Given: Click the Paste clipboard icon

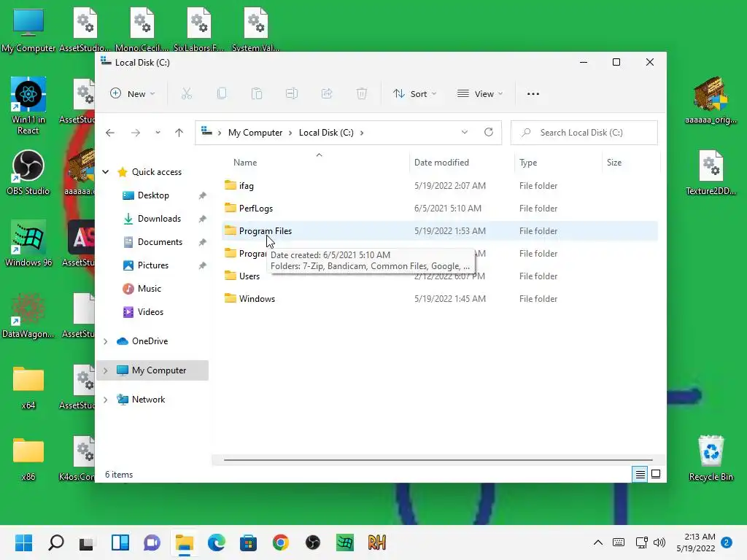Looking at the screenshot, I should click(257, 94).
